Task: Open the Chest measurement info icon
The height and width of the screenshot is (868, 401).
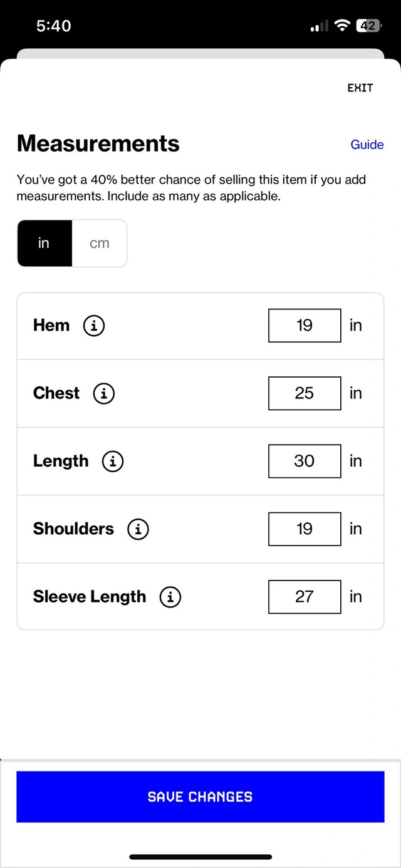Action: [x=104, y=393]
